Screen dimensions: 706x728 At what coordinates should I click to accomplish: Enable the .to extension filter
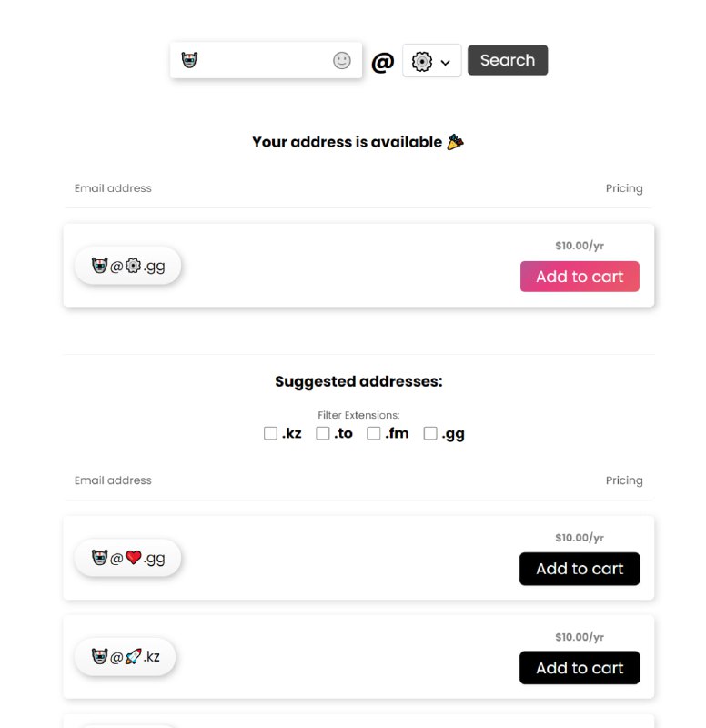tap(323, 433)
